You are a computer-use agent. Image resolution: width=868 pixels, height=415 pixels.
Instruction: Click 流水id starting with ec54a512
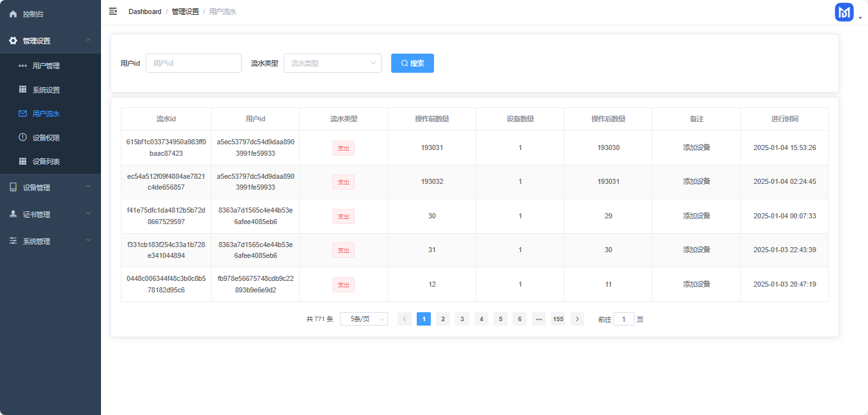(x=166, y=182)
